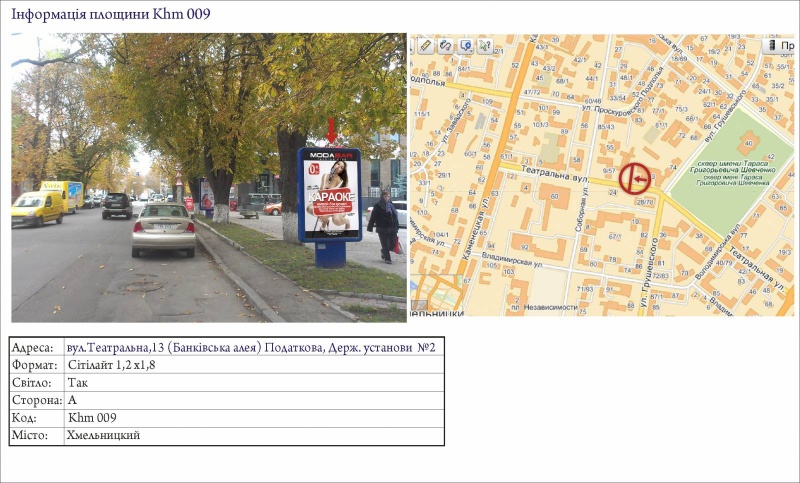800x483 pixels.
Task: Click the address cell вул.Театральна,13
Action: tap(250, 347)
